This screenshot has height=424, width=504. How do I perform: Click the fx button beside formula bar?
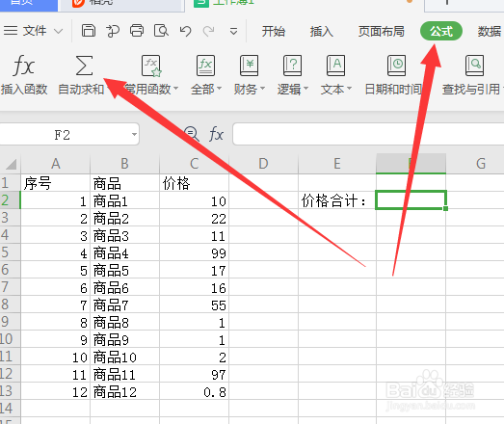[216, 134]
